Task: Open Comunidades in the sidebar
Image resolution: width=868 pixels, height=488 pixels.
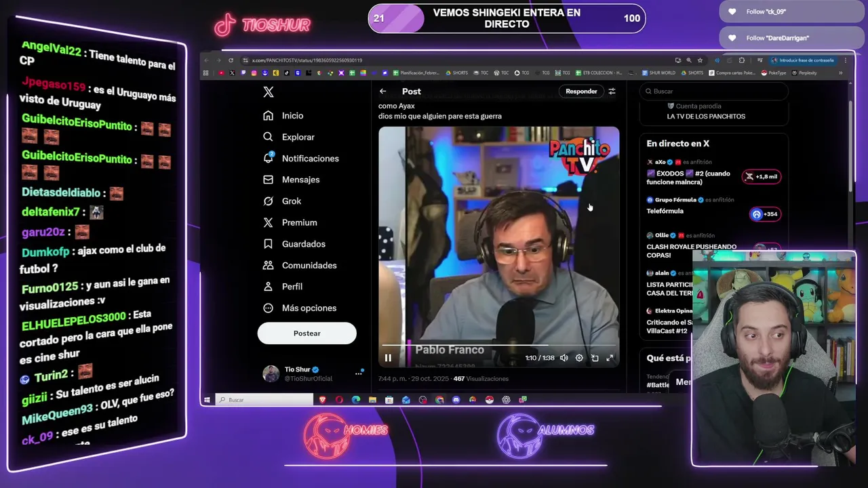Action: [300, 265]
